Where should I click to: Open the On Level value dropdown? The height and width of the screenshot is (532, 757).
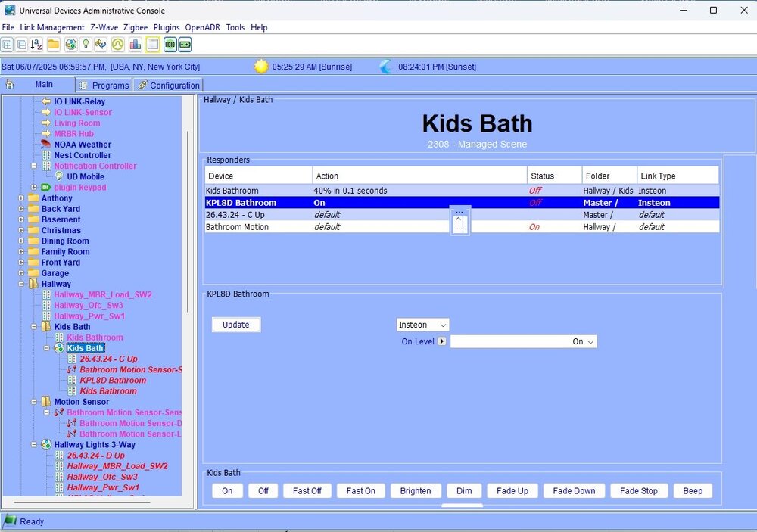tap(590, 342)
